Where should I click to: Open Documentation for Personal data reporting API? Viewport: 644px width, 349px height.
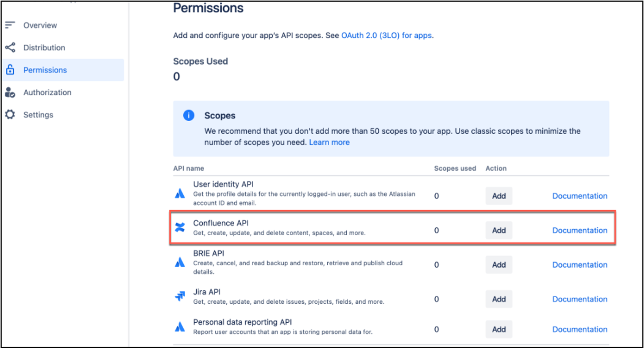579,329
